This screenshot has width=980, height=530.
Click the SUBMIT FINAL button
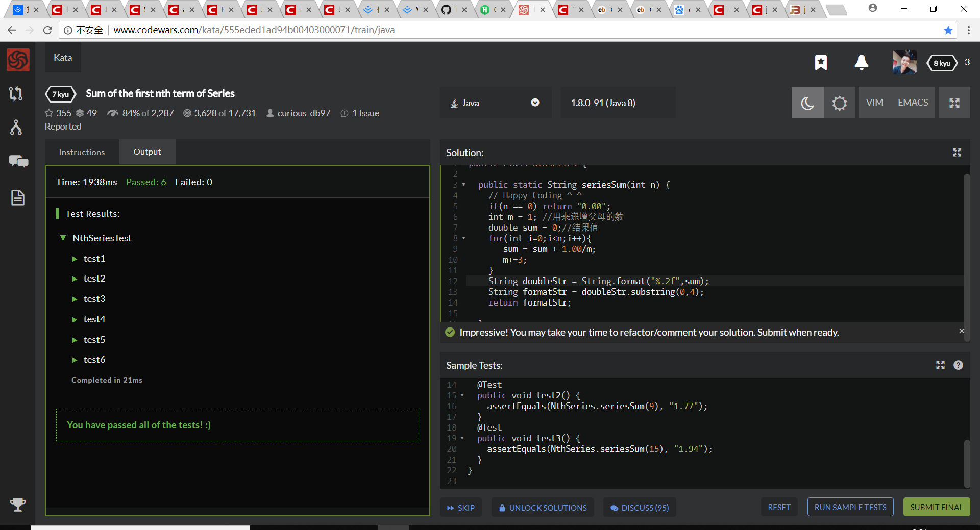(936, 507)
